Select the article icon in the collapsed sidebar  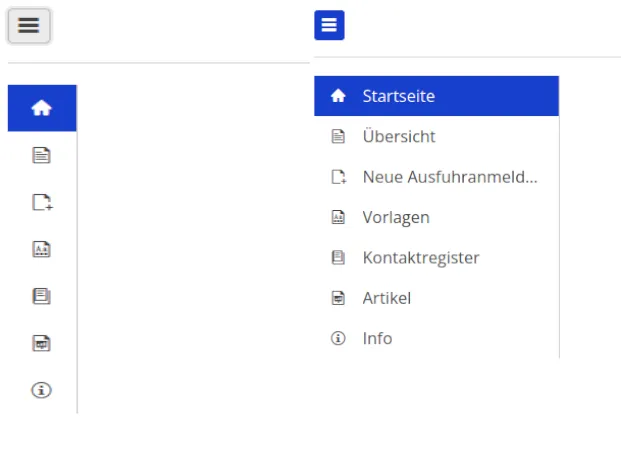pyautogui.click(x=42, y=343)
